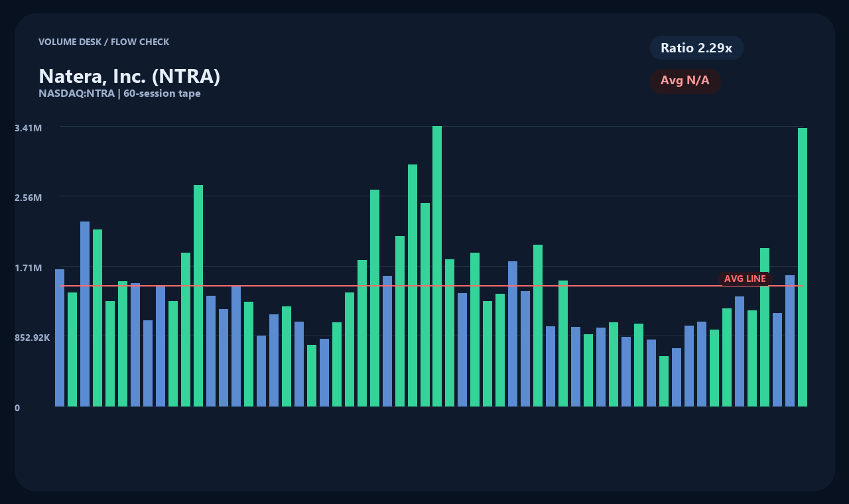Click the 1.71M axis label

(29, 268)
